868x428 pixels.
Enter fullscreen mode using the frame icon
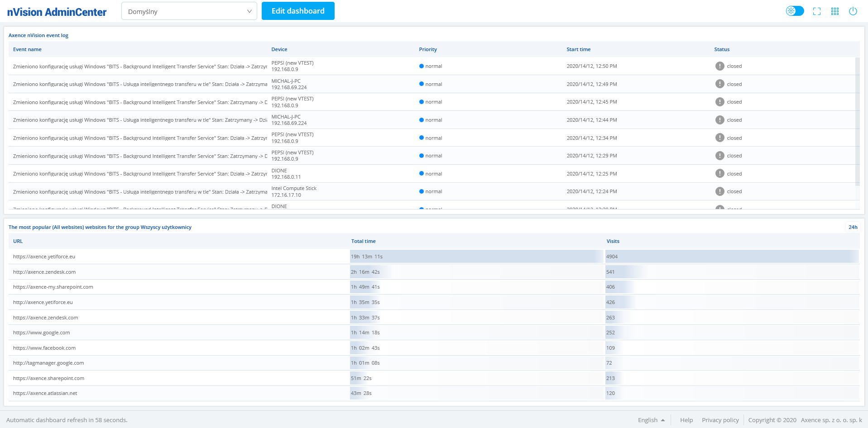[817, 11]
